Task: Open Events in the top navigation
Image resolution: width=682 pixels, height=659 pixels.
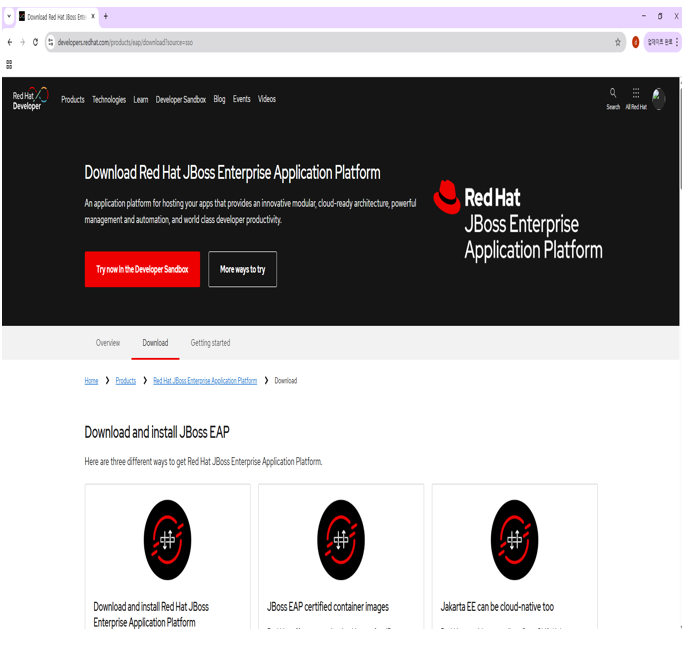Action: click(241, 99)
